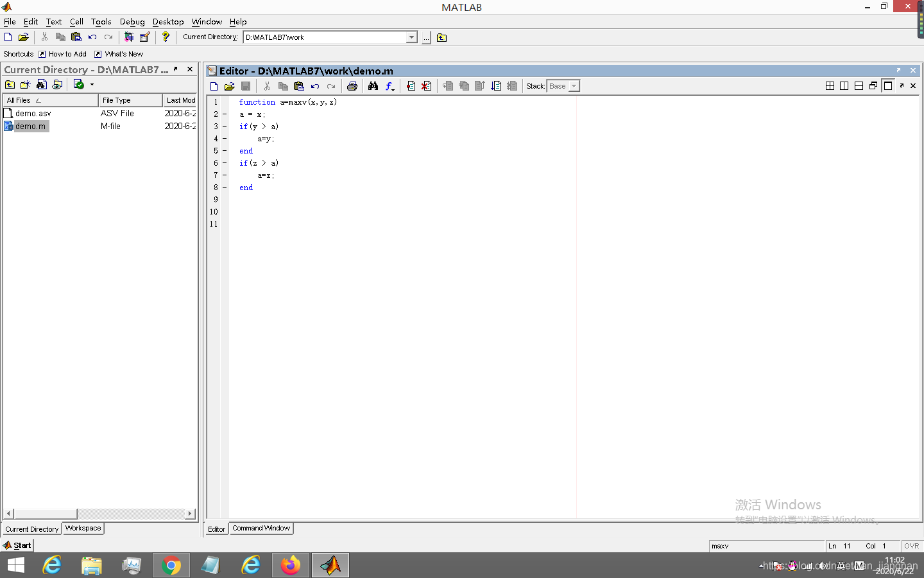Sort by the File Type column header
924x578 pixels.
click(130, 100)
